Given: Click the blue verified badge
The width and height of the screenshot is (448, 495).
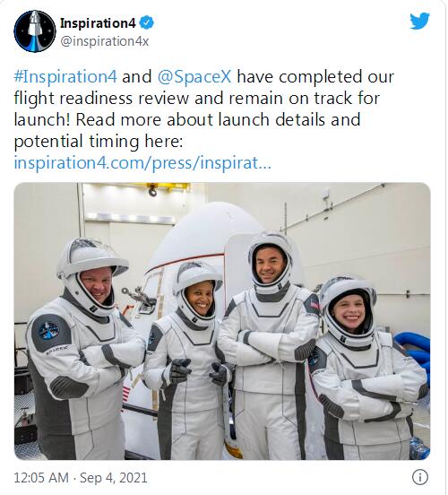Looking at the screenshot, I should [146, 22].
